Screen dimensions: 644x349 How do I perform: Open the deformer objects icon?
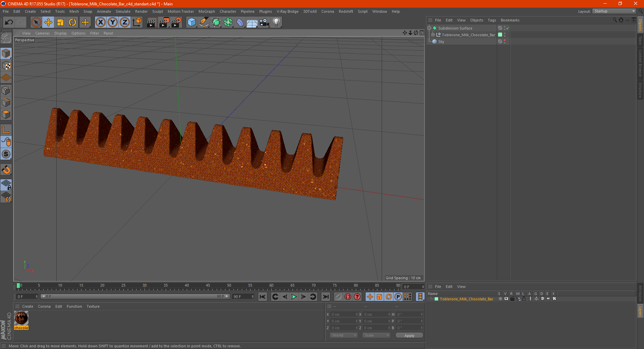[x=240, y=22]
